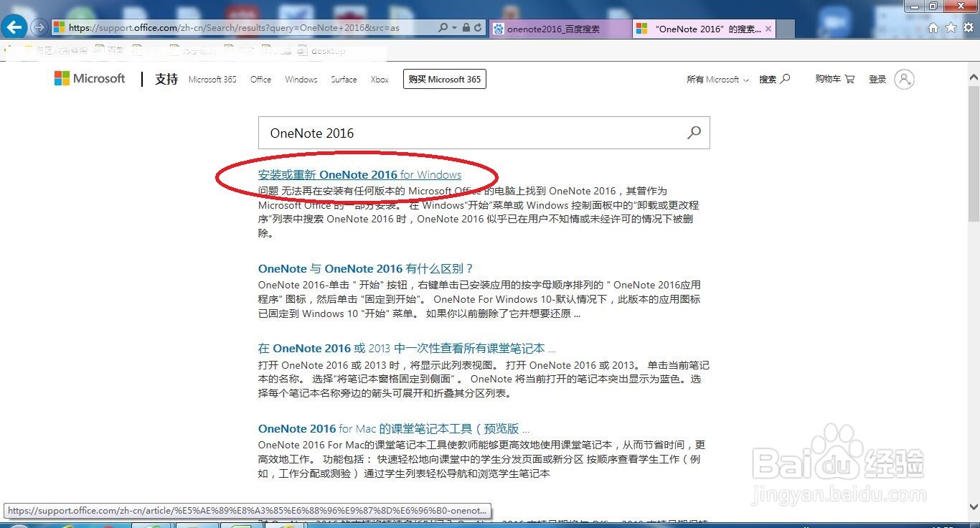Screen dimensions: 980x528
Task: Open the Microsoft 365 nav item
Action: tap(212, 80)
